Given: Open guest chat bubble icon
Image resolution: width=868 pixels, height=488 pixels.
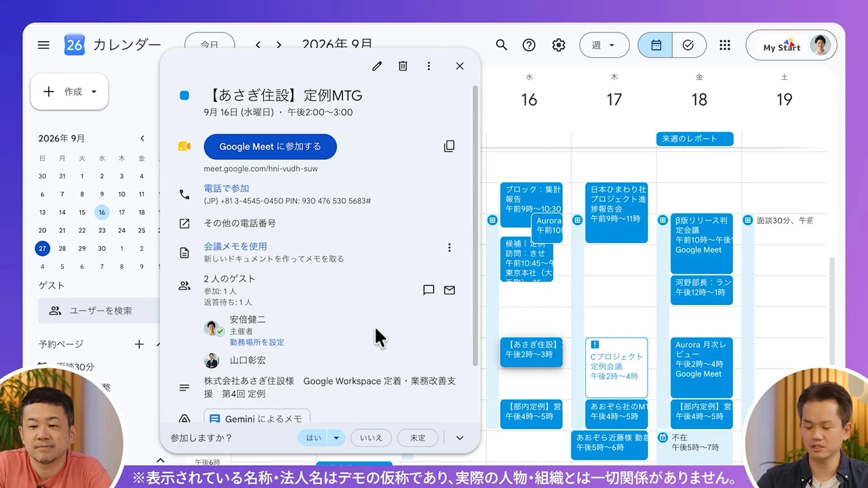Looking at the screenshot, I should click(429, 290).
